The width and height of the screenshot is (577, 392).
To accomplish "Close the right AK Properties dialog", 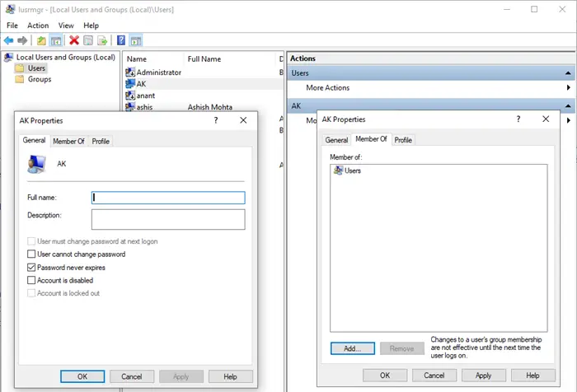I will point(546,119).
